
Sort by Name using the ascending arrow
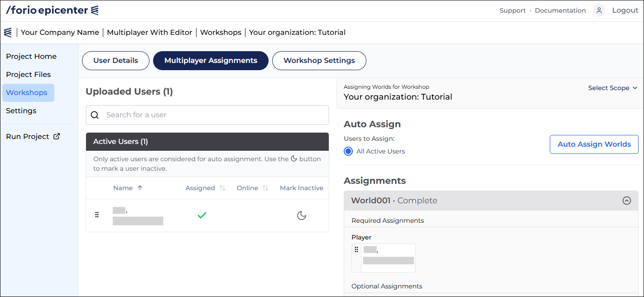139,187
